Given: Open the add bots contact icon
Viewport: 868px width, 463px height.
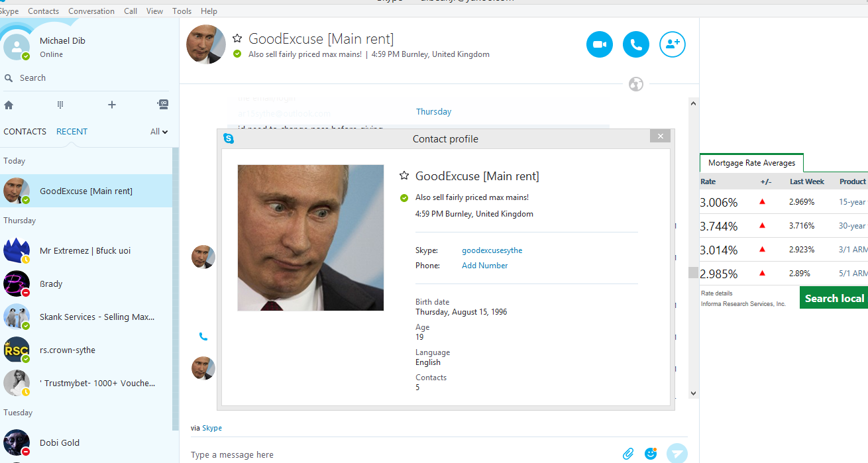Looking at the screenshot, I should coord(163,104).
